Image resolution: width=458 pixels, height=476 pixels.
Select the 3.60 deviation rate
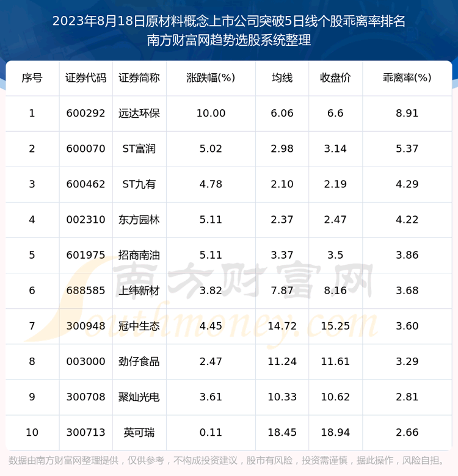pos(407,326)
